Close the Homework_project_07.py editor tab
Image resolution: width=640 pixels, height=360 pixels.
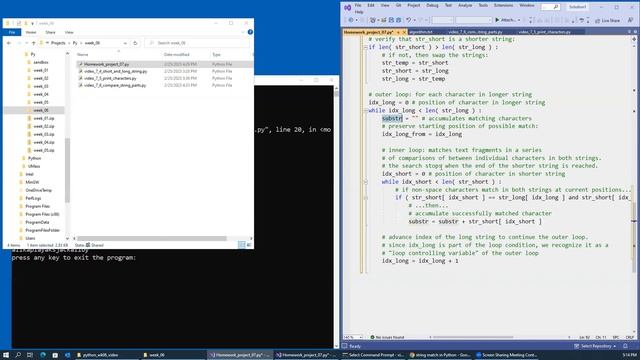[x=404, y=32]
